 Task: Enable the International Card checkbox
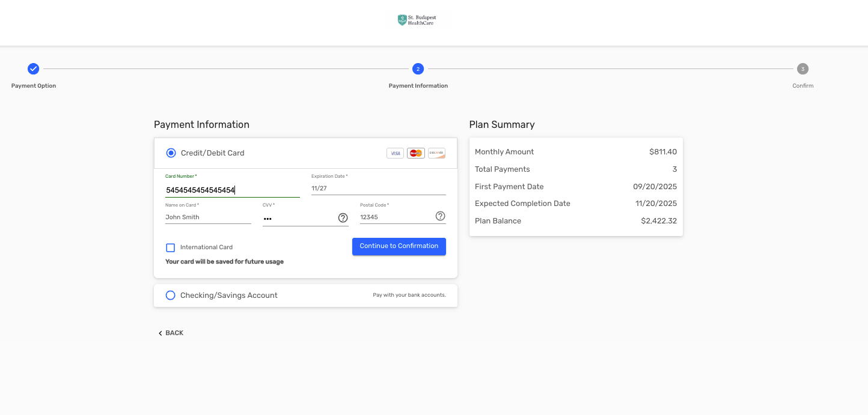(x=171, y=247)
